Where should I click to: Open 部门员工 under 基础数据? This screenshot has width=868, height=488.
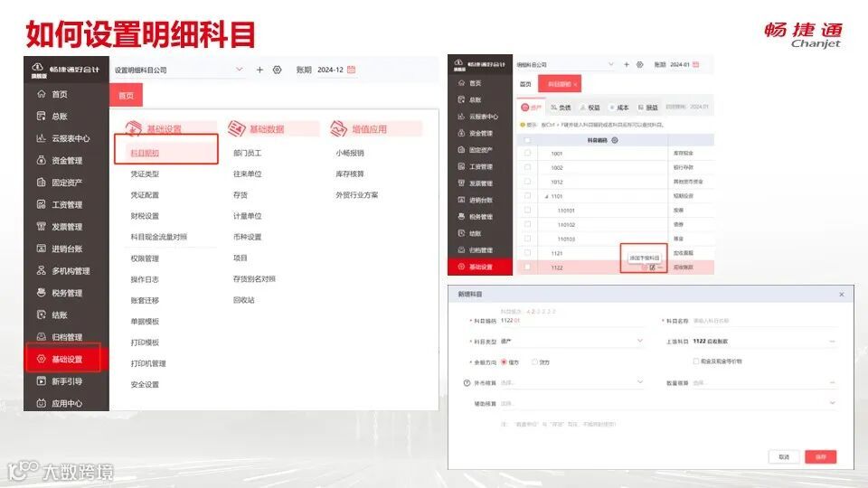248,153
